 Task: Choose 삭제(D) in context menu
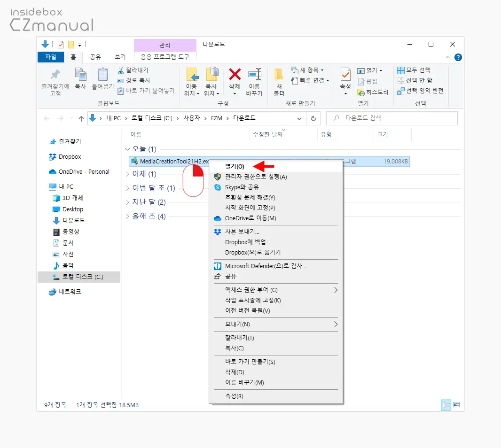pos(275,372)
